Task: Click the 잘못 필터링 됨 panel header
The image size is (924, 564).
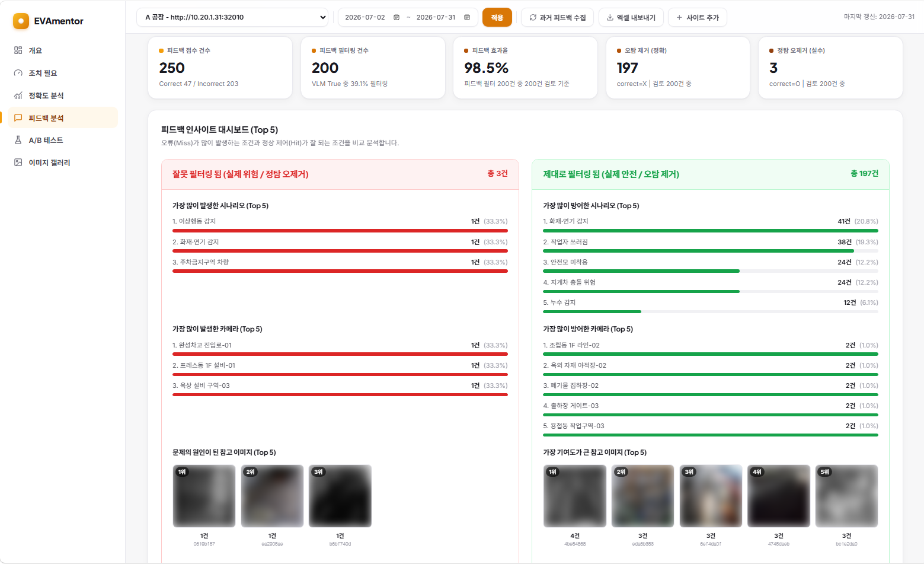Action: pyautogui.click(x=340, y=174)
